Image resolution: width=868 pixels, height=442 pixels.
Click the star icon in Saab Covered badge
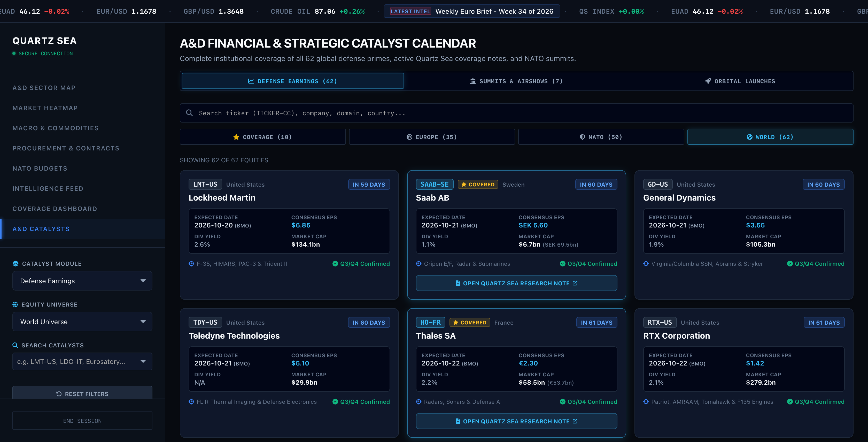(464, 184)
